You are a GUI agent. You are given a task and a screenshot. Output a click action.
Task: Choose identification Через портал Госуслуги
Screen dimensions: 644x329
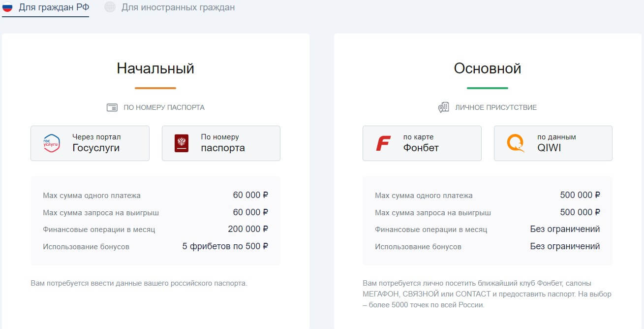(90, 143)
